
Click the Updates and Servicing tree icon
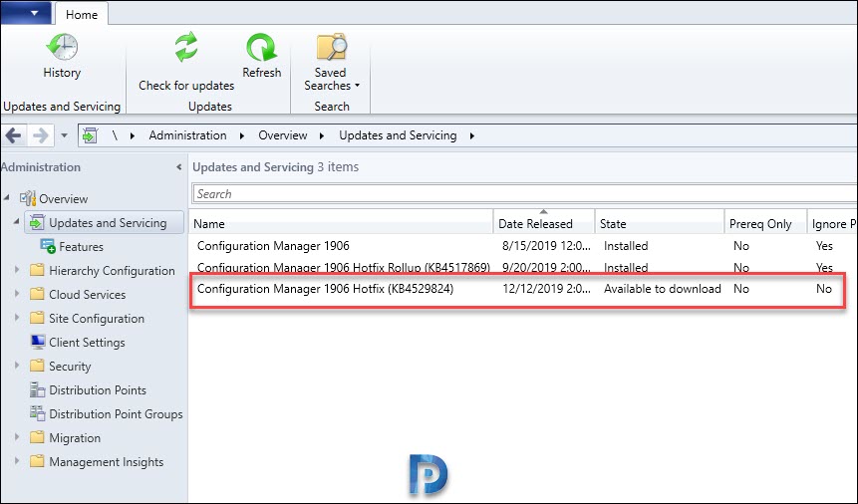(x=37, y=222)
